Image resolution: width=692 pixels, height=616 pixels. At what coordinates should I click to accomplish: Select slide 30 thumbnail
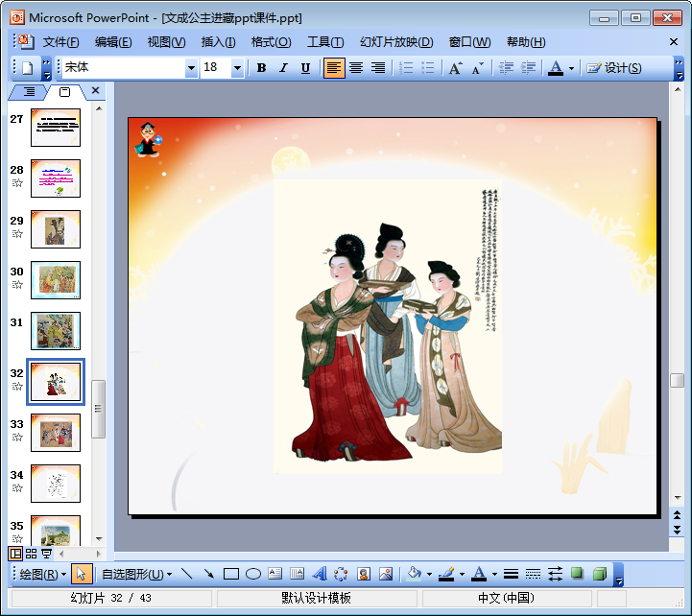click(x=56, y=280)
